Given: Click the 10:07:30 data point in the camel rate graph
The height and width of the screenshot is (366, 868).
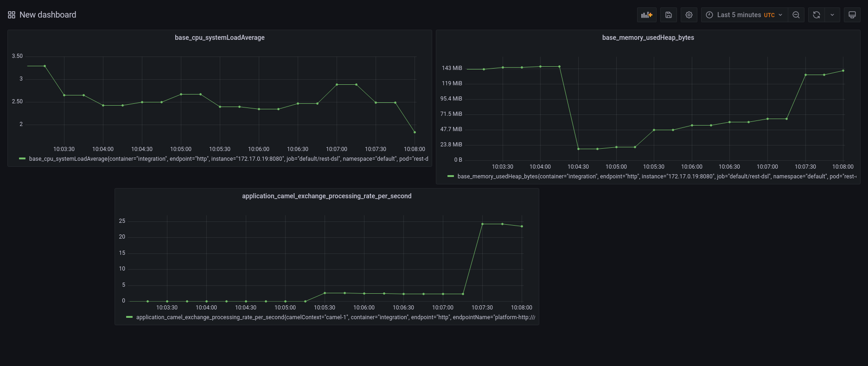Looking at the screenshot, I should [482, 224].
